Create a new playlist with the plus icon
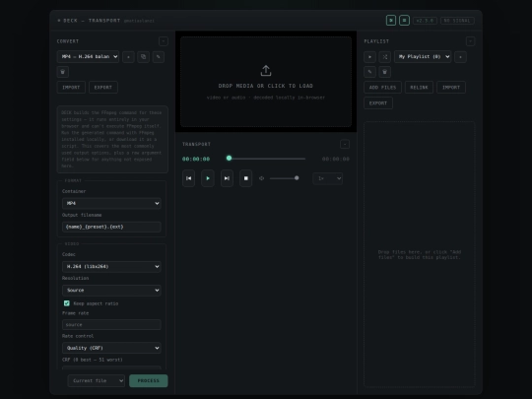The width and height of the screenshot is (532, 399). pyautogui.click(x=460, y=57)
